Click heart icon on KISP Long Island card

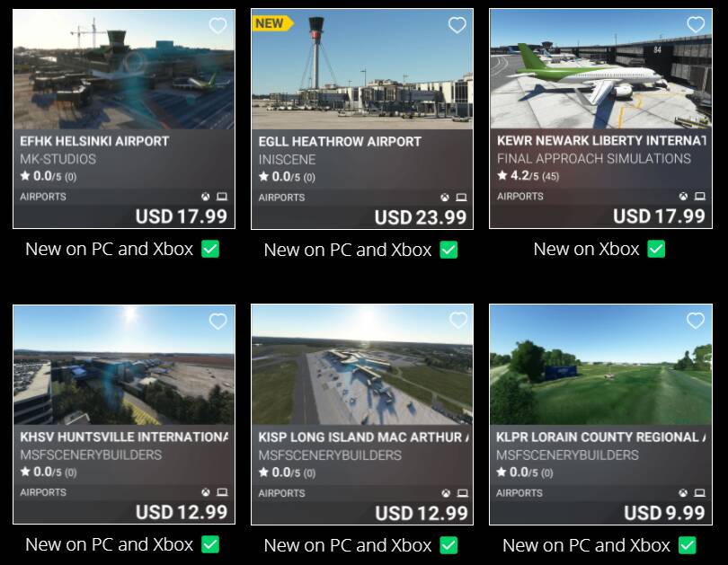[x=458, y=320]
